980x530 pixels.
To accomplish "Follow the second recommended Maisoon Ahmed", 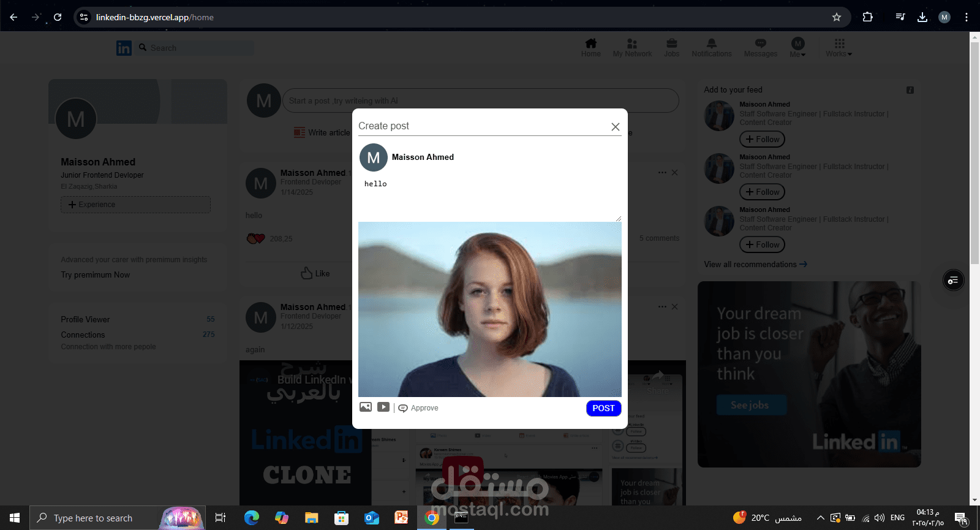I will [762, 192].
